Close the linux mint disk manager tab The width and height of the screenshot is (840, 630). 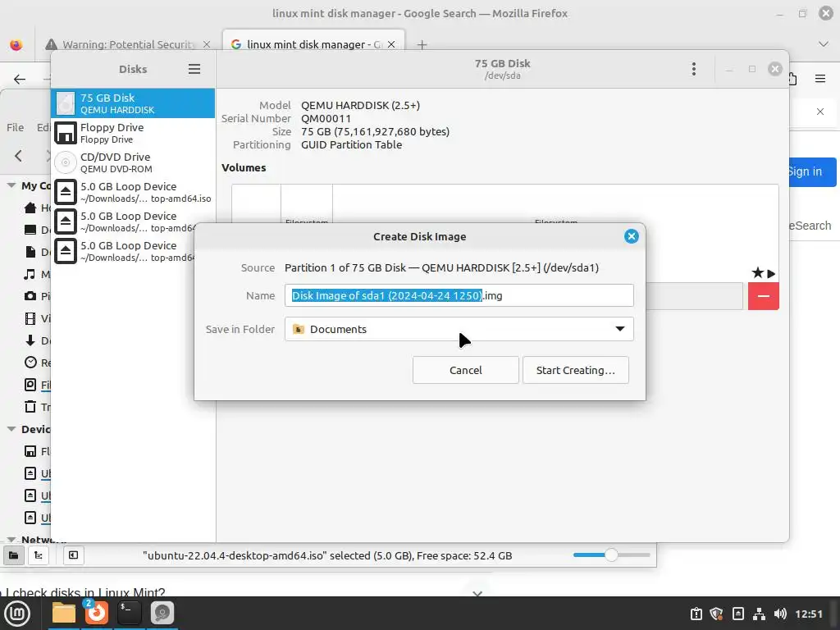(x=391, y=44)
